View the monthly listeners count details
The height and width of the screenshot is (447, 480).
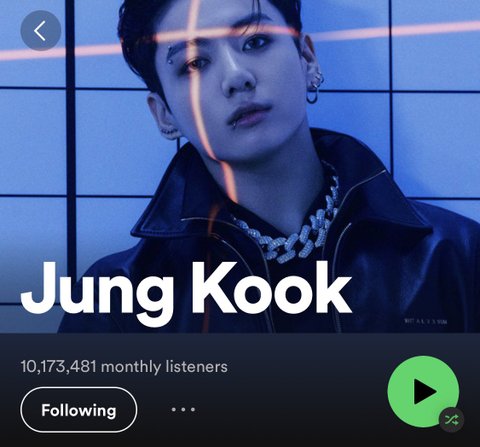tap(124, 366)
